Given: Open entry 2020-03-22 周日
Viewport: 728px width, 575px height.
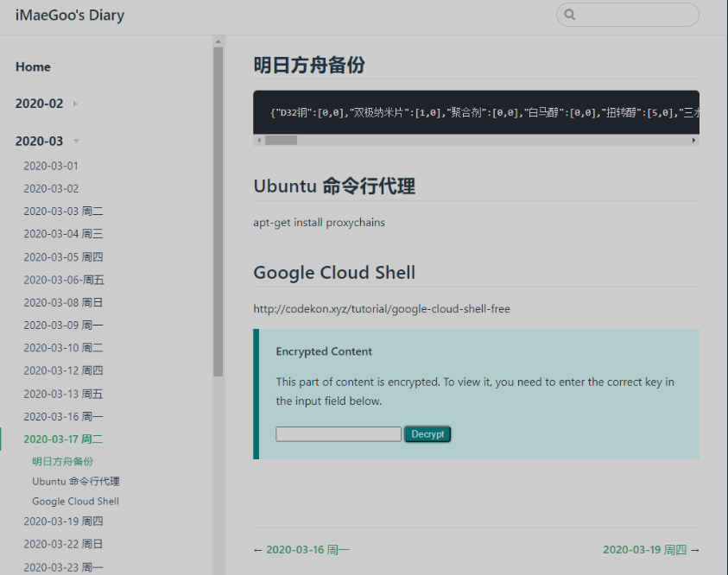Looking at the screenshot, I should [x=63, y=544].
